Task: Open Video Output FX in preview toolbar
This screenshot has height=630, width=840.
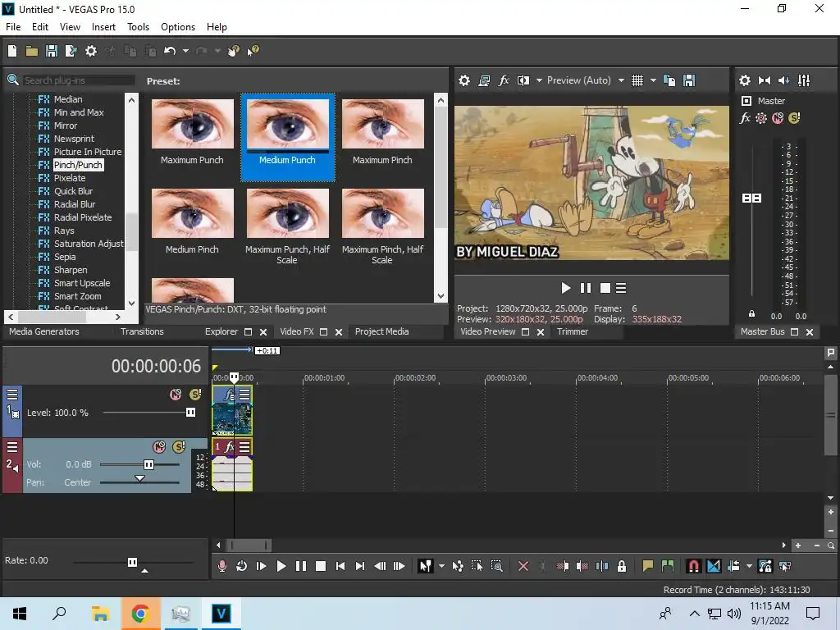Action: point(504,80)
